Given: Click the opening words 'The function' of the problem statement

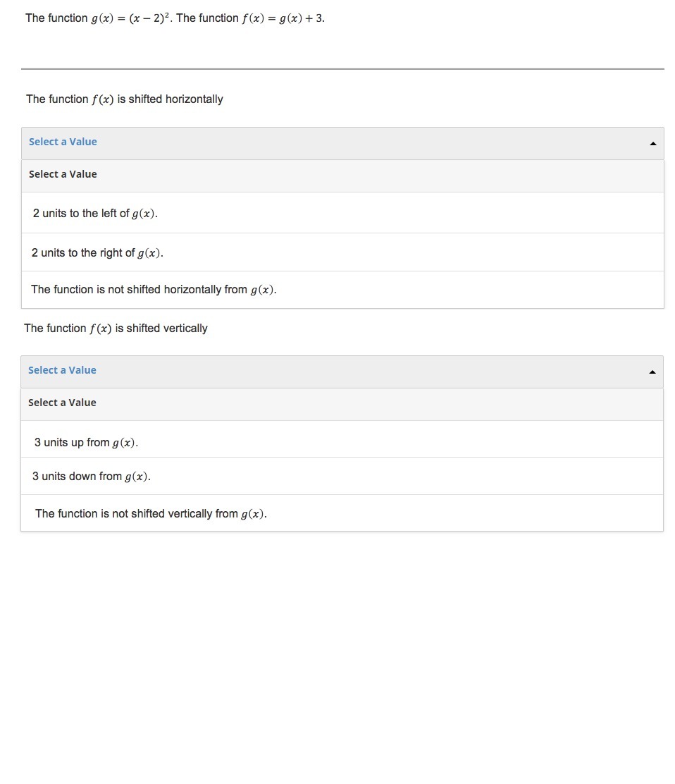Looking at the screenshot, I should point(56,18).
